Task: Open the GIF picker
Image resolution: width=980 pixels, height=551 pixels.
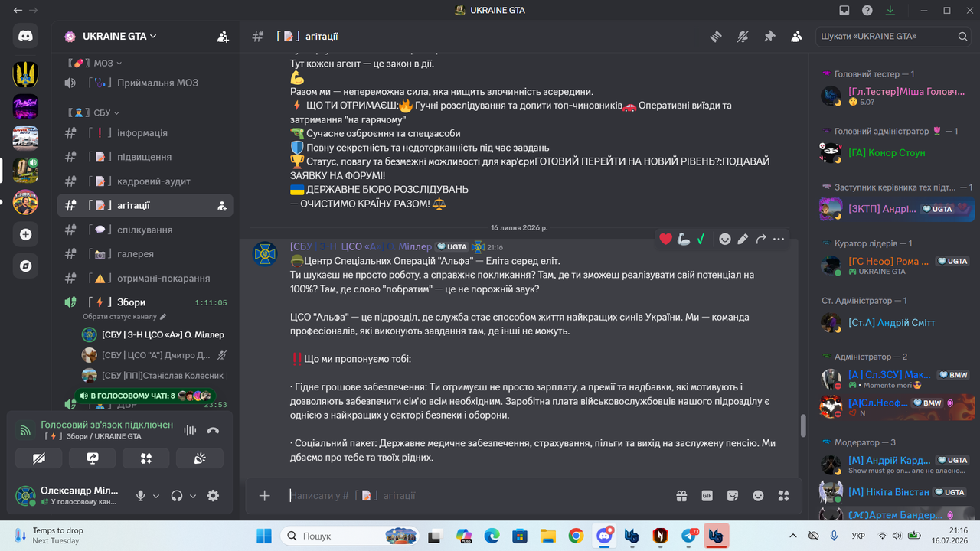Action: click(x=707, y=496)
